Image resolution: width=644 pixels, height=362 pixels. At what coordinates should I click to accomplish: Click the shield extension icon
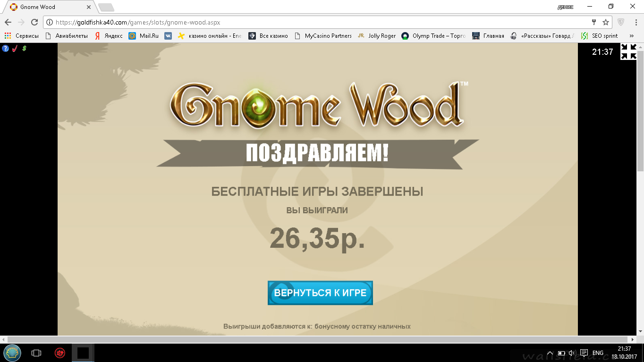[x=621, y=22]
